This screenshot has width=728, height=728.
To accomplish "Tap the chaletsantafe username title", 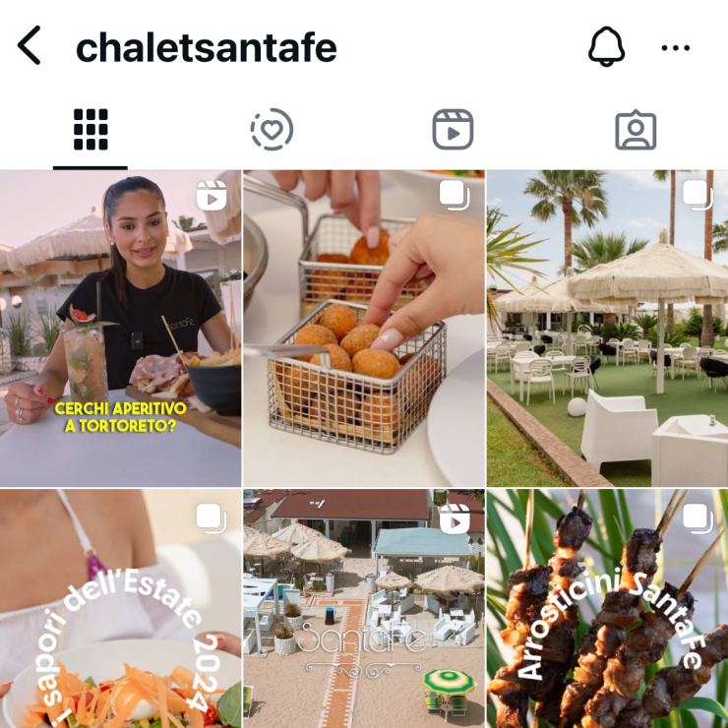I will [x=207, y=47].
